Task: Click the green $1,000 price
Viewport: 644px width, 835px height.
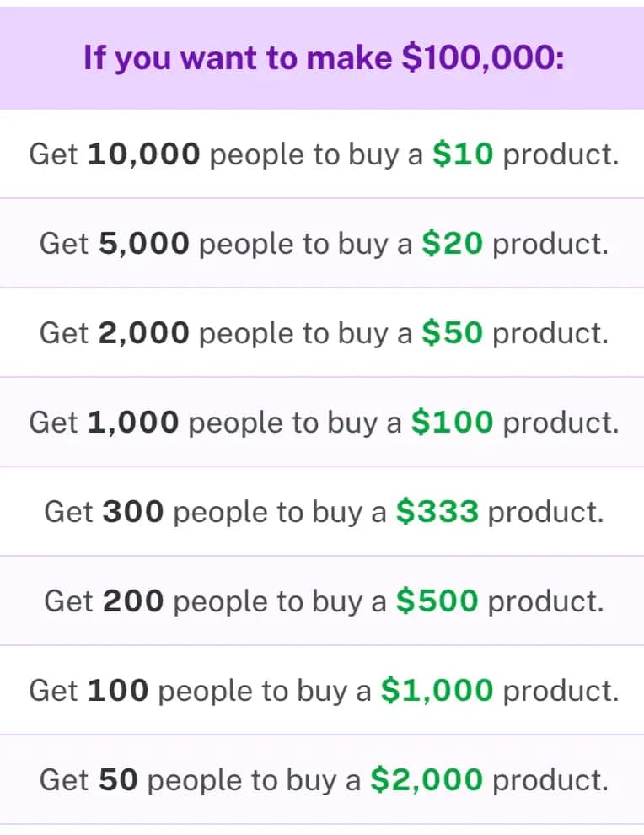Action: [x=437, y=691]
